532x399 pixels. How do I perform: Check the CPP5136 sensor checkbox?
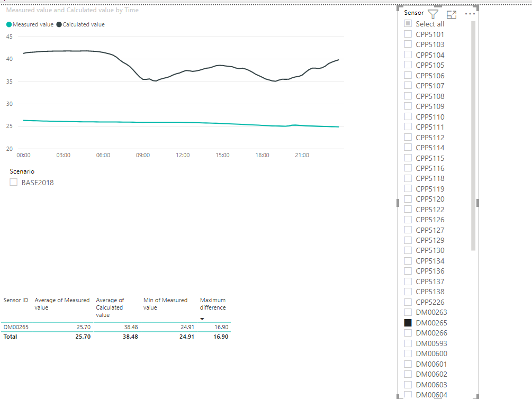(408, 271)
